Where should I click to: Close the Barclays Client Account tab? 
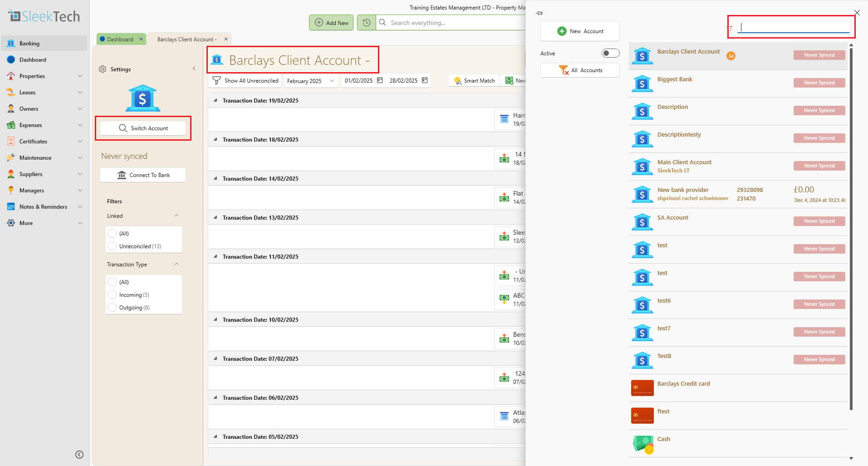226,39
